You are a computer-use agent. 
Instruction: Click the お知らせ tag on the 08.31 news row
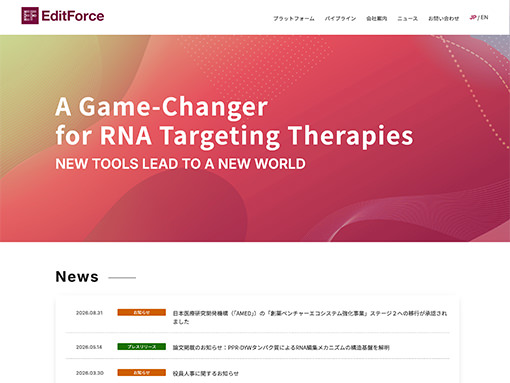pyautogui.click(x=142, y=312)
